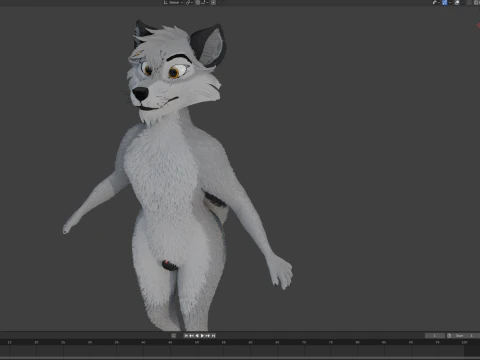This screenshot has height=360, width=480.
Task: Click the current frame number field
Action: (435, 336)
